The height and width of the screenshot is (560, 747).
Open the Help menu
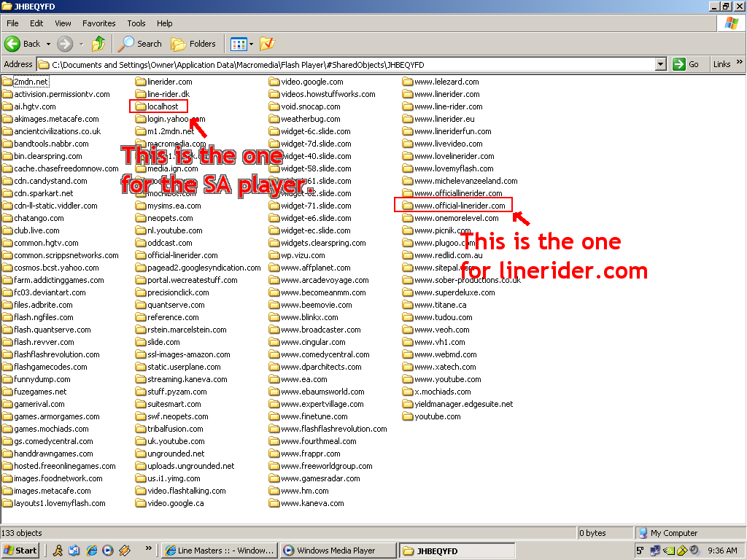coord(165,23)
